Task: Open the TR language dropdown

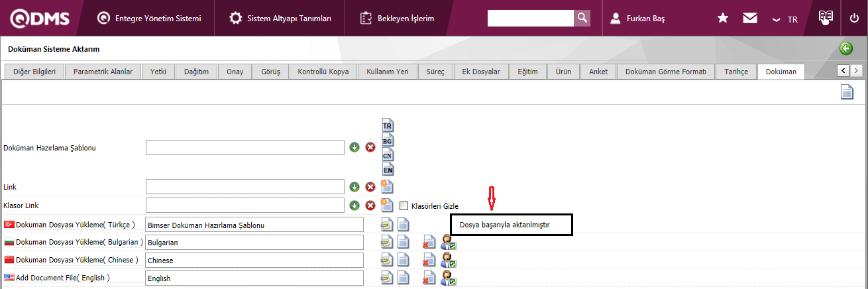Action: point(785,19)
